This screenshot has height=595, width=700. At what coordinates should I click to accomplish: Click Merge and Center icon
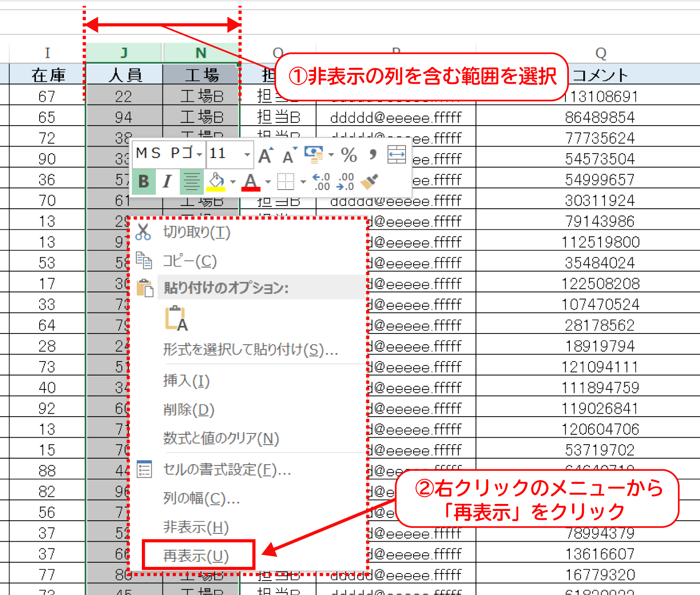coord(397,155)
